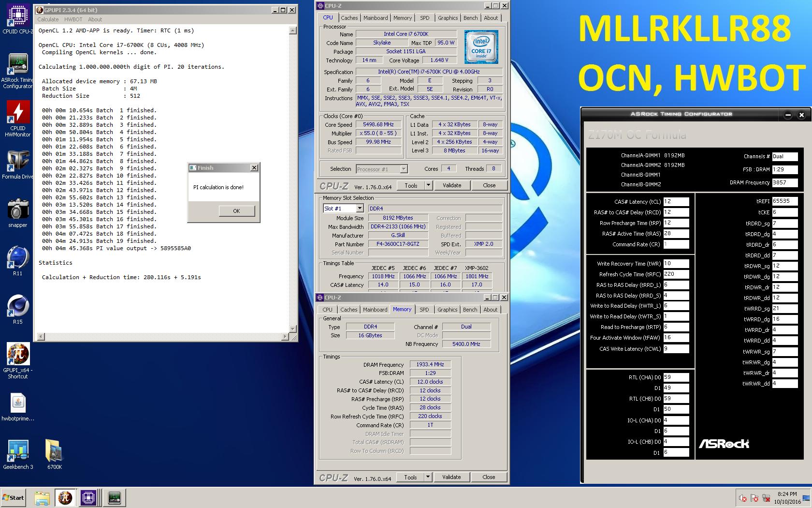Switch to GPUPI taskbar icon
The height and width of the screenshot is (508, 812).
click(65, 498)
